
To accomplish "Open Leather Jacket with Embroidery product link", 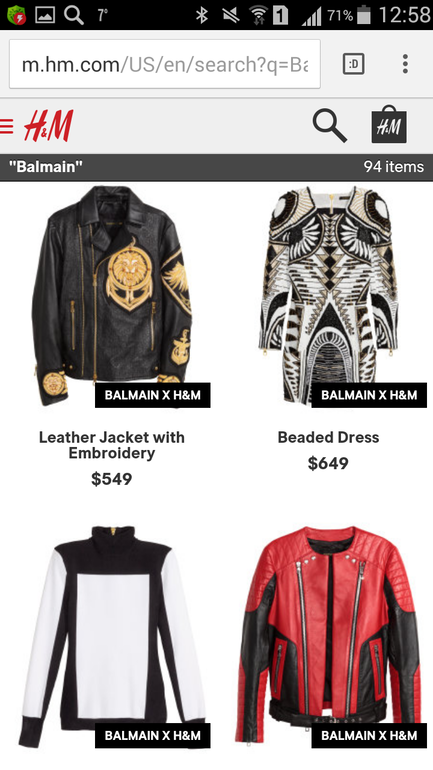I will click(x=112, y=445).
